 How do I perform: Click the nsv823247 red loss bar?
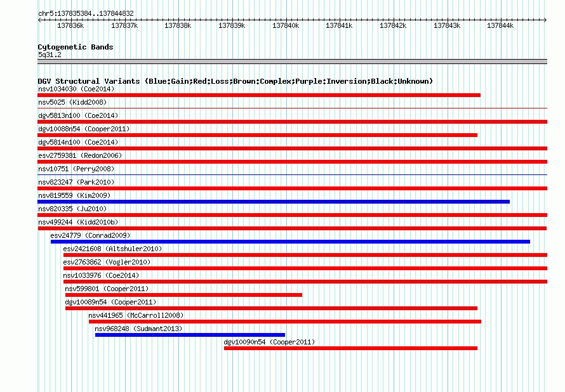point(292,188)
